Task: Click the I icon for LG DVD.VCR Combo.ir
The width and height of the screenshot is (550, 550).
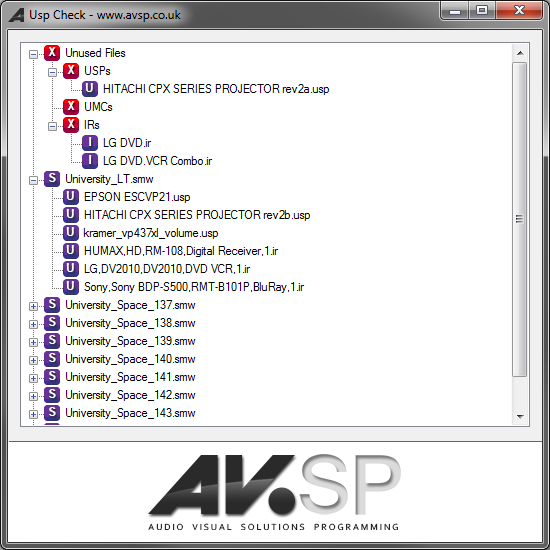Action: click(90, 161)
